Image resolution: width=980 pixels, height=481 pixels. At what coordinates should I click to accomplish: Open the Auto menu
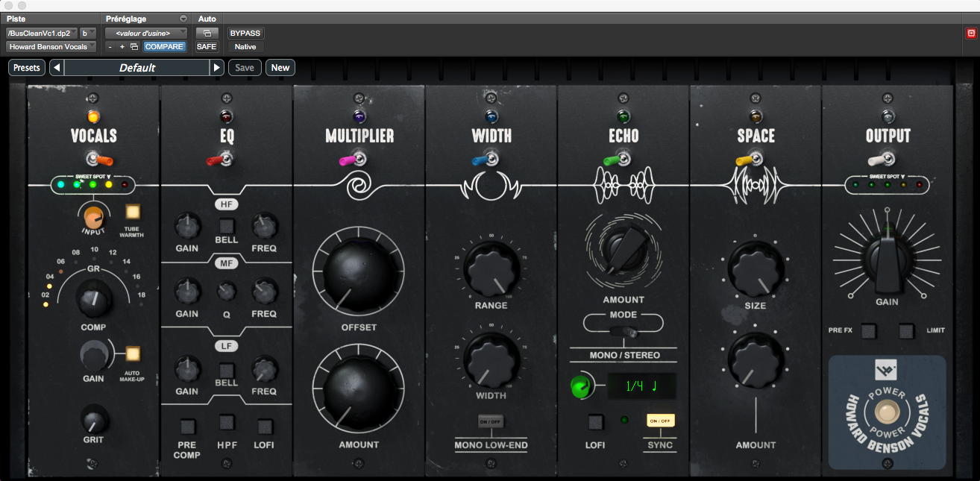(206, 18)
